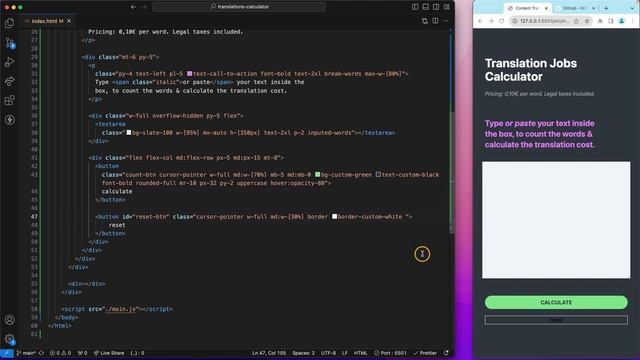Open the Live Share view in activity bar
The image size is (640, 360).
9,81
